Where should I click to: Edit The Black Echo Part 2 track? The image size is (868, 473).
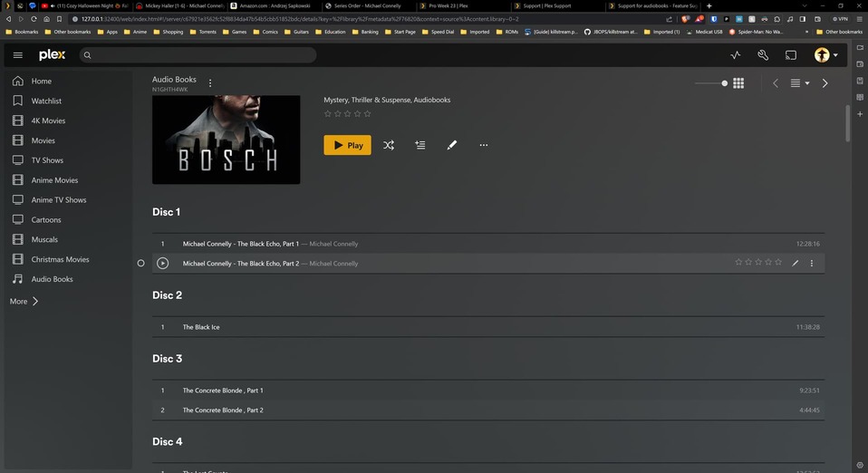795,263
